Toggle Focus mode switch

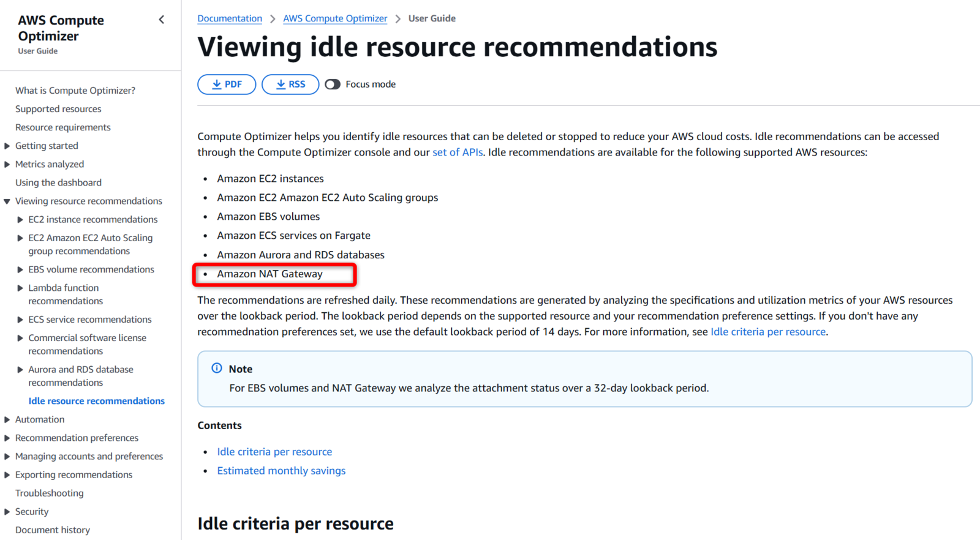click(333, 84)
